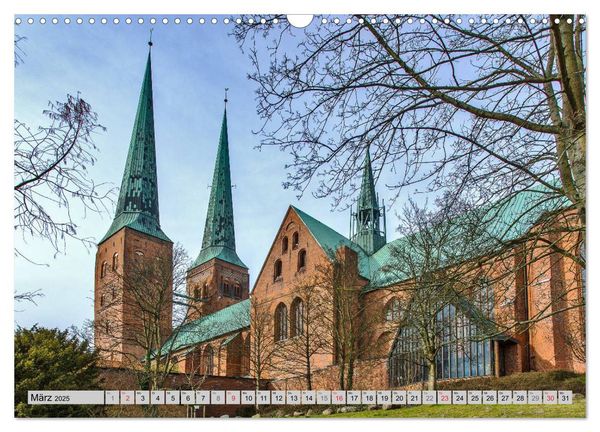Screen dimensions: 600x432
Task: Select day 29 in the calendar strip
Action: [535, 398]
